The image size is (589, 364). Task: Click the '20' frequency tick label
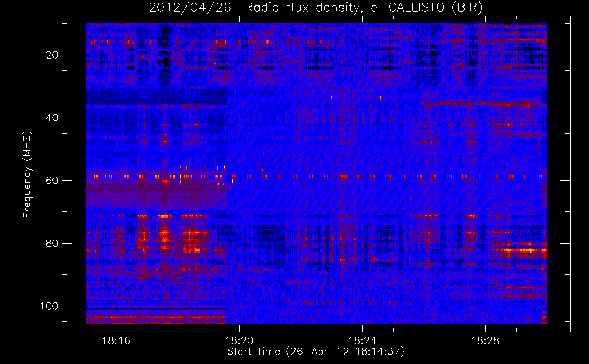tap(52, 55)
